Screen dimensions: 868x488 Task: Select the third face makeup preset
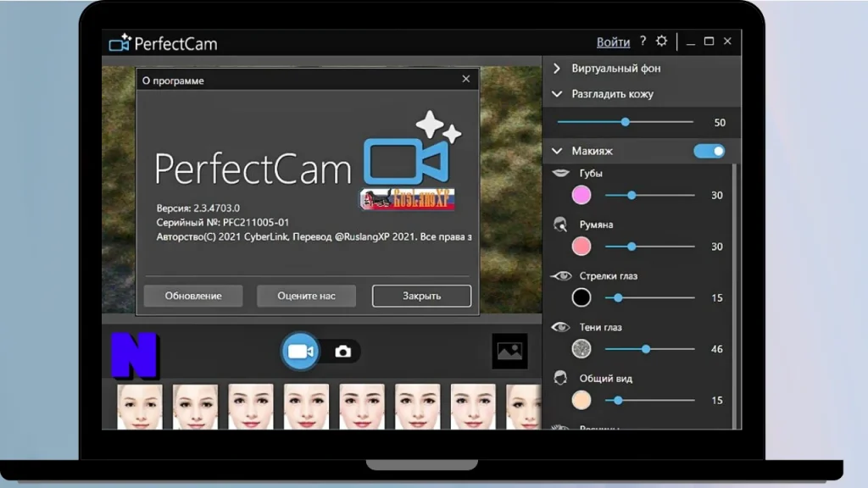pos(251,407)
